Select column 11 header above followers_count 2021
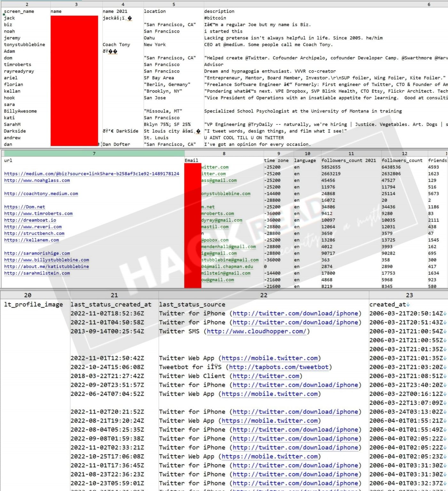The image size is (448, 491). pyautogui.click(x=351, y=154)
